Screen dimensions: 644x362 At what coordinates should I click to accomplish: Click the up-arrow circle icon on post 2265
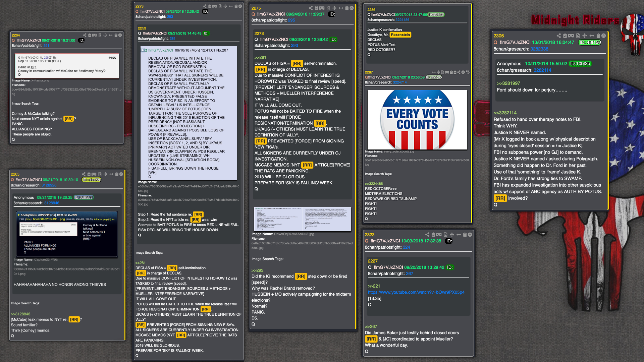(x=121, y=174)
